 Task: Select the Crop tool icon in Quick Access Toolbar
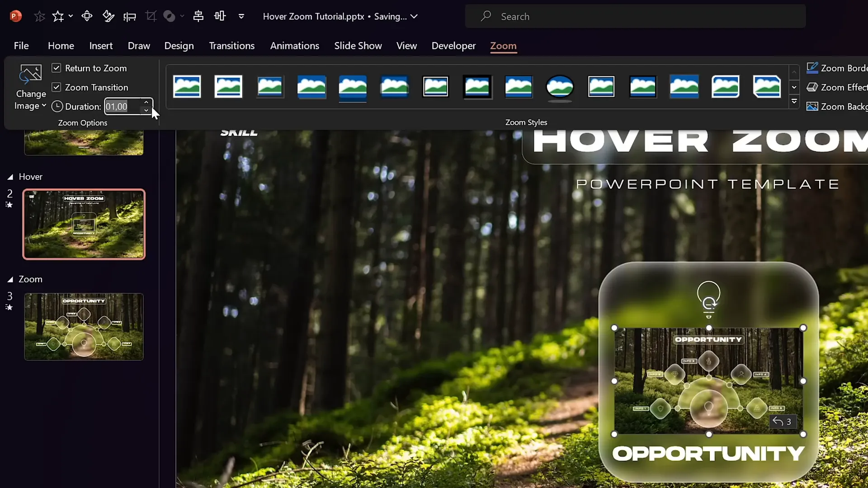click(151, 16)
